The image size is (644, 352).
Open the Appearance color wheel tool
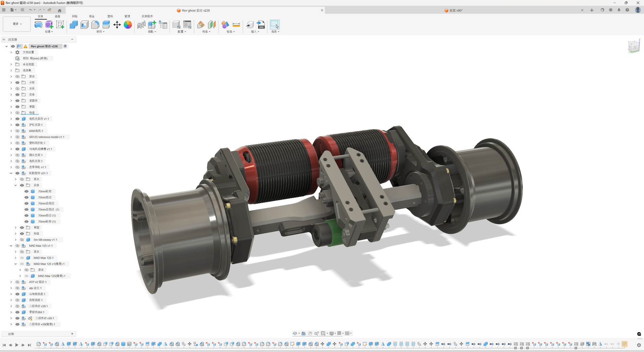128,24
